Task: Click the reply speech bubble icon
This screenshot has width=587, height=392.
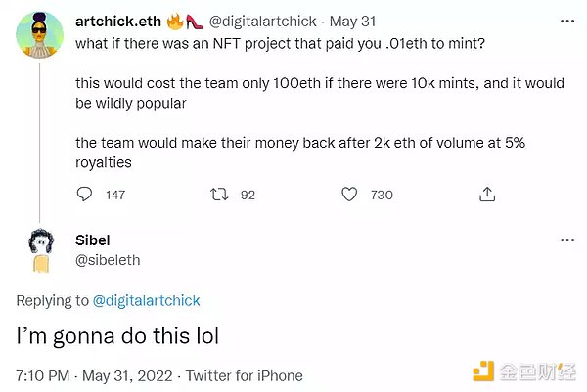Action: point(84,195)
